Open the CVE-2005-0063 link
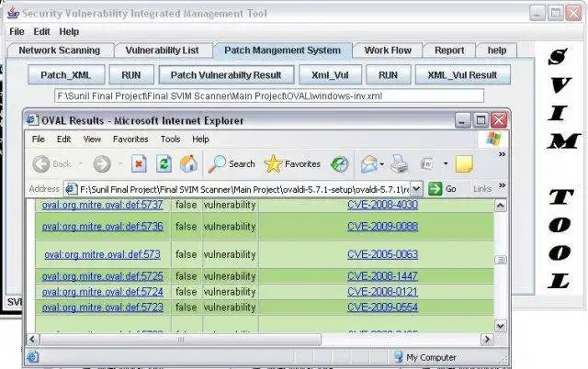 382,254
